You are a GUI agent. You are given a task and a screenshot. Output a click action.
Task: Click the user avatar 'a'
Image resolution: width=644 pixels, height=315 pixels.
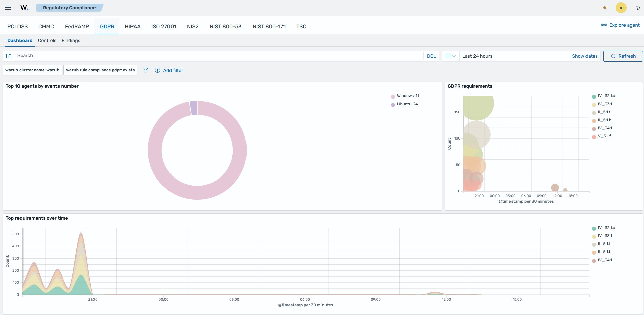(x=621, y=8)
